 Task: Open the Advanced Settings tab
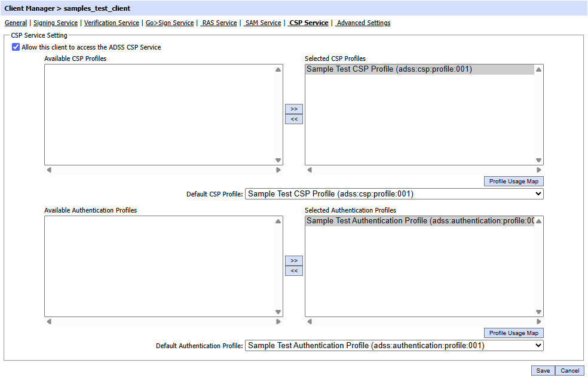click(363, 23)
